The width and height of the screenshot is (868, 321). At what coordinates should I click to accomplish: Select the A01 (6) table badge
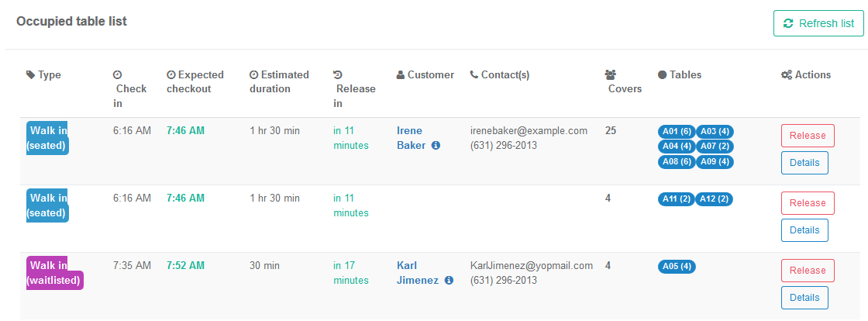pos(677,132)
